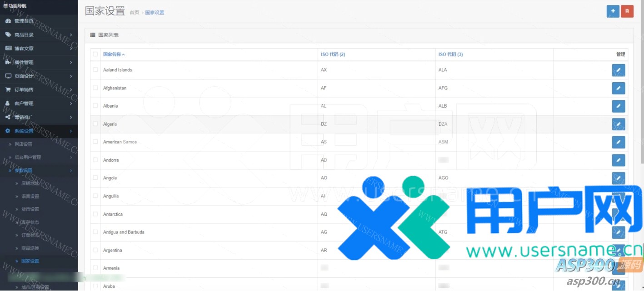This screenshot has width=644, height=291.
Task: Open 语言设置 in sidebar submenu
Action: [30, 197]
